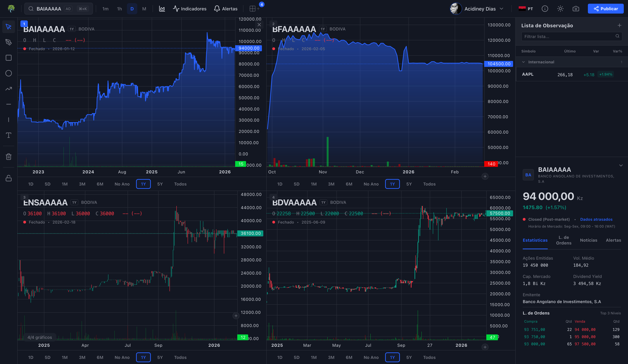Screen dimensions: 628x364
Task: Take a snapshot with camera icon
Action: coord(576,9)
